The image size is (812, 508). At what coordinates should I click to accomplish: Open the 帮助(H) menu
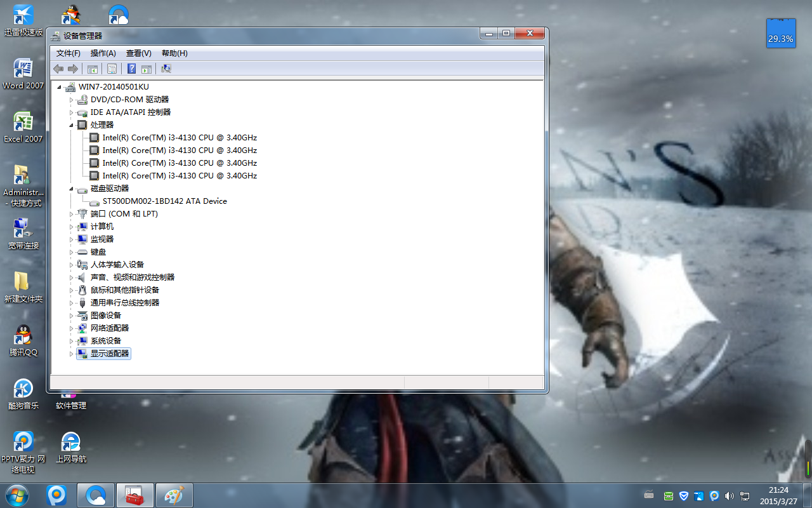(x=174, y=53)
